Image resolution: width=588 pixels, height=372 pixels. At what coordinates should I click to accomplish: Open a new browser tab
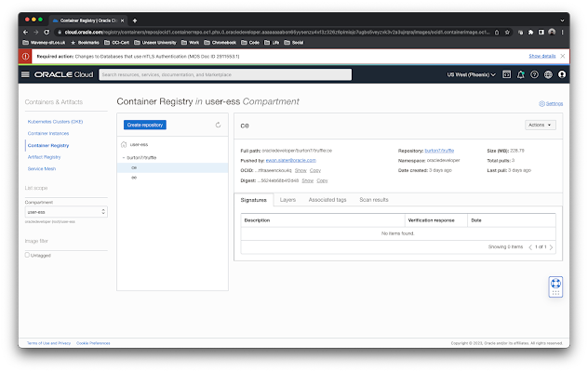tap(135, 20)
